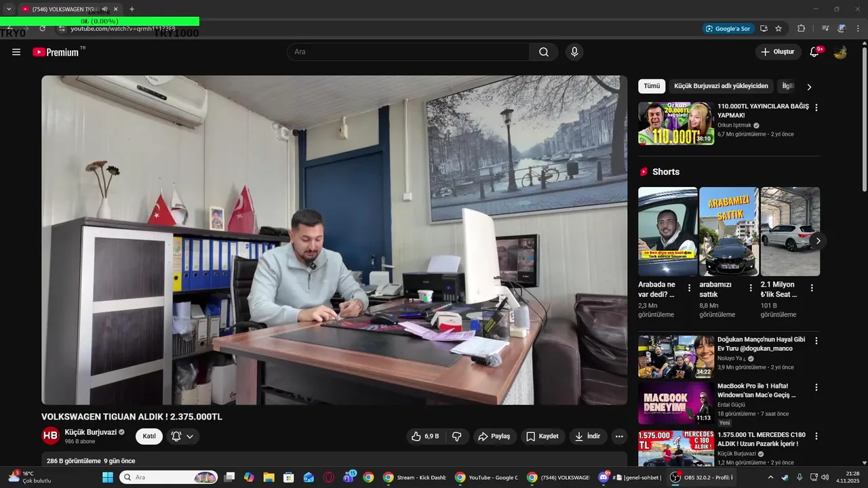The width and height of the screenshot is (868, 488).
Task: Open options for Doğukan Manço'nun Hayal Gibi video
Action: point(816,341)
